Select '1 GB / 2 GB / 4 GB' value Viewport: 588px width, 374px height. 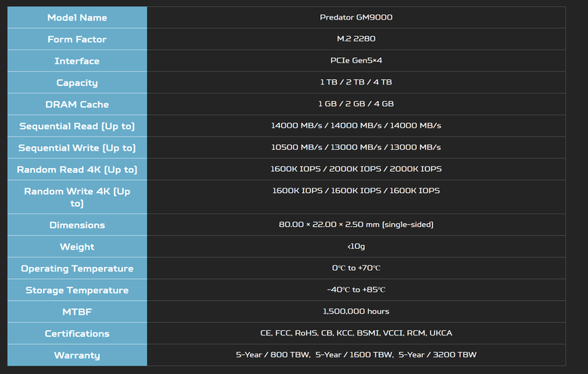[x=356, y=104]
